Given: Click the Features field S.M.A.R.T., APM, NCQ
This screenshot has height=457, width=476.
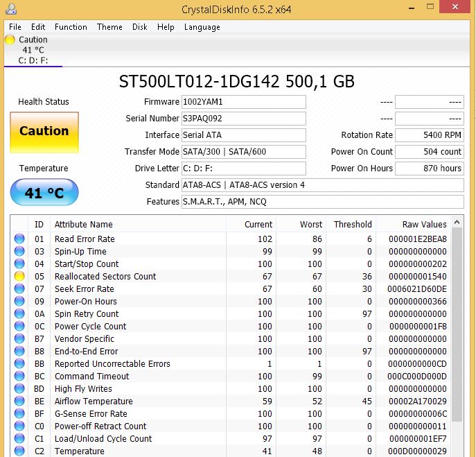Looking at the screenshot, I should 323,202.
